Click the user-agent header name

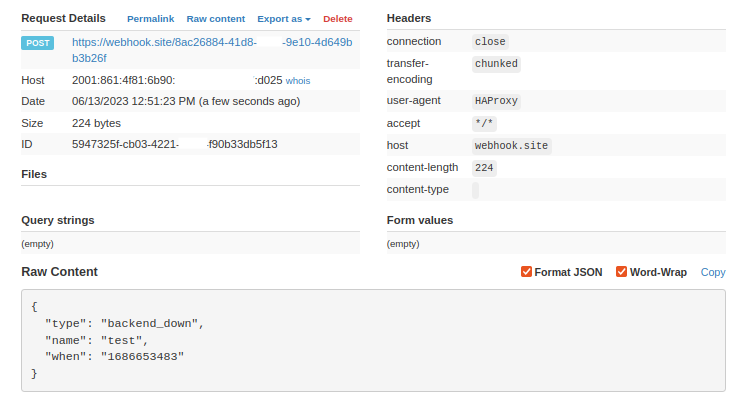413,100
